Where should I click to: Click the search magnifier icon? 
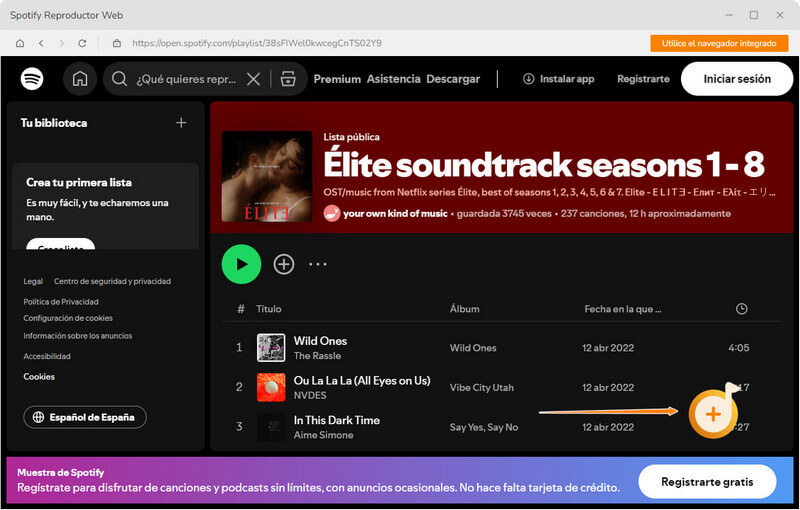(119, 79)
